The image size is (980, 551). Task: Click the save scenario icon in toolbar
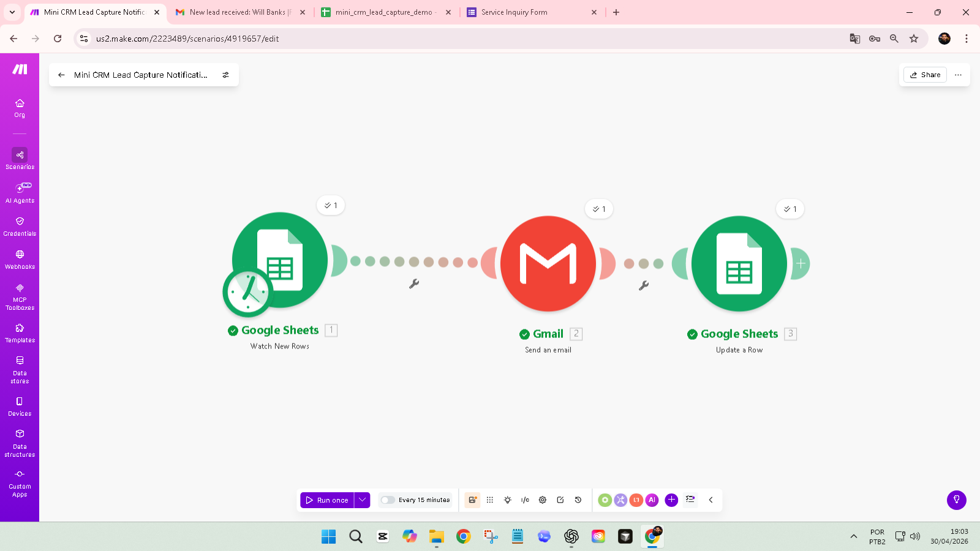pos(472,500)
